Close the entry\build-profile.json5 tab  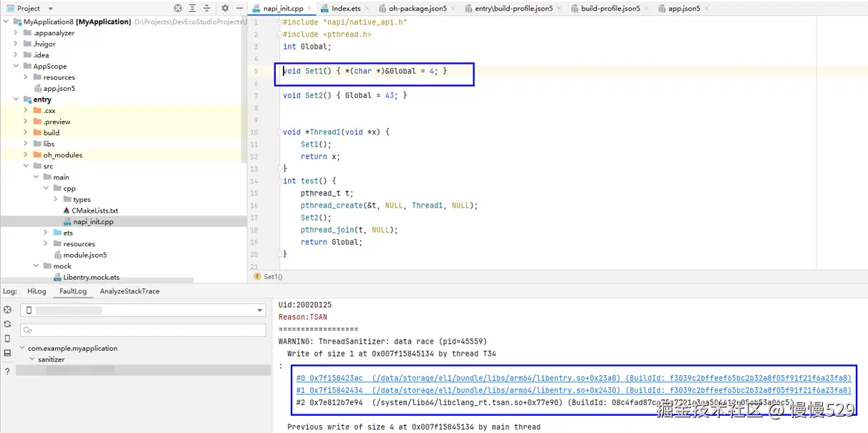(560, 9)
